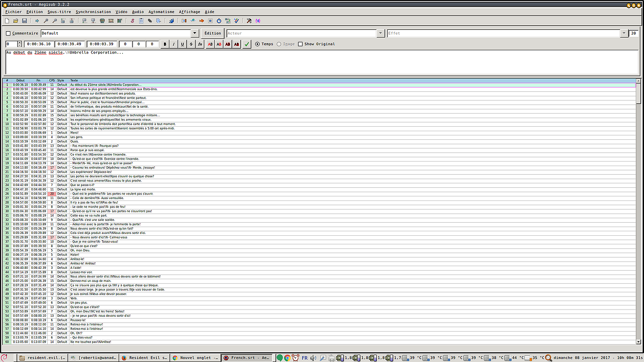Click the start time field 0:00:36.10
The image size is (644, 362).
(38, 44)
